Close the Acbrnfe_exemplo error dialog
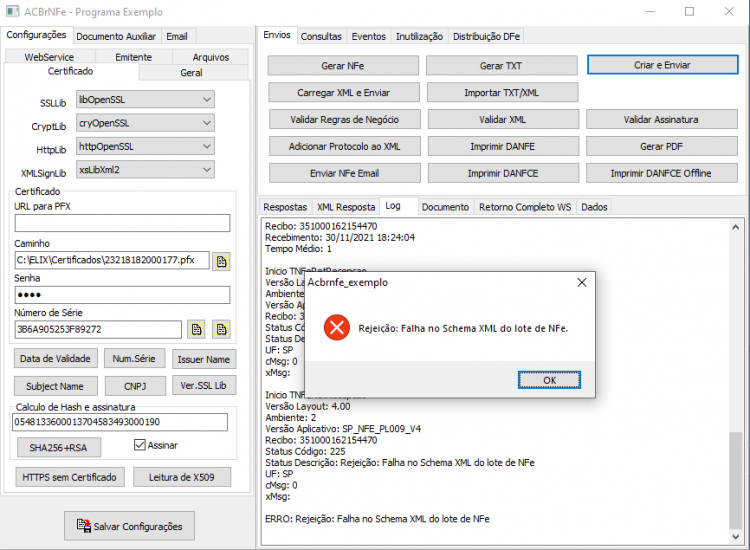The height and width of the screenshot is (550, 750). pos(582,283)
